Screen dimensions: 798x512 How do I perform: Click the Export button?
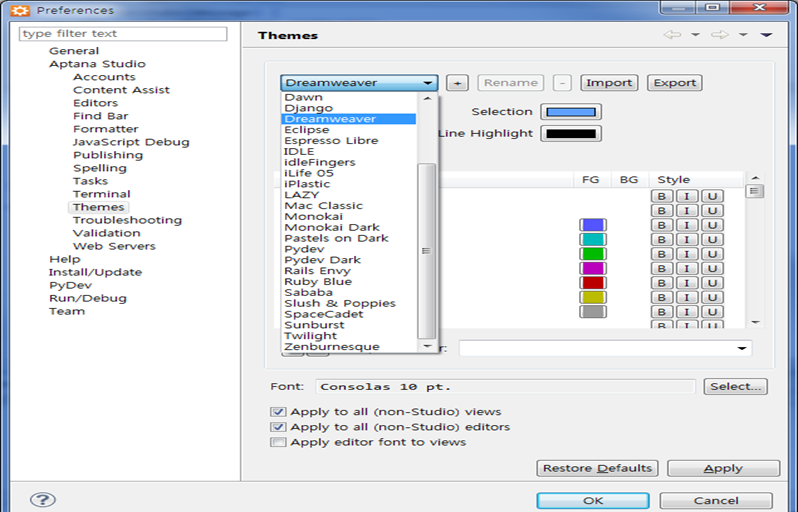[675, 83]
